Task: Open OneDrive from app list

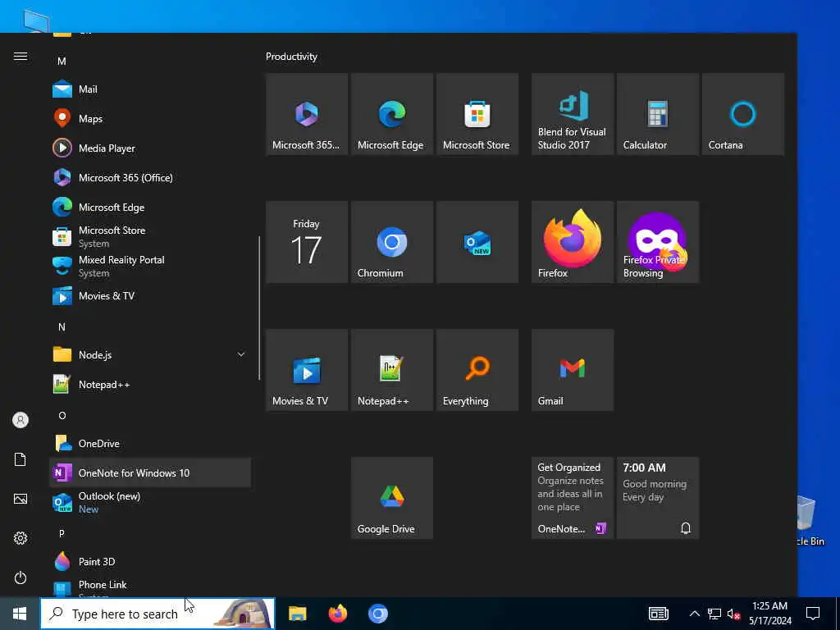Action: (150, 443)
